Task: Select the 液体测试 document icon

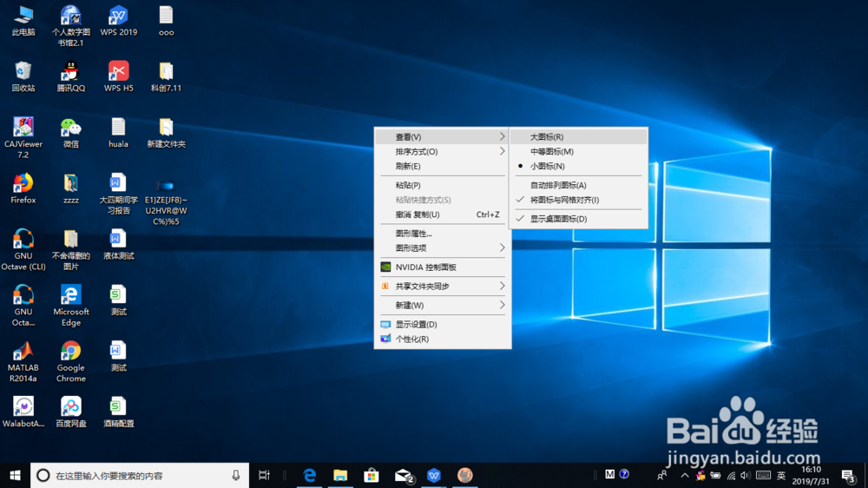Action: tap(118, 245)
